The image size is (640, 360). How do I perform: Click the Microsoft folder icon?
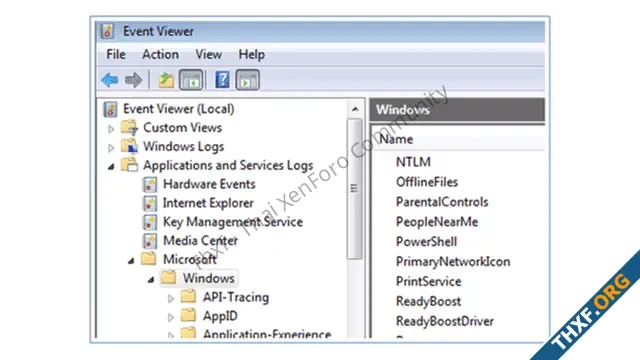(149, 259)
